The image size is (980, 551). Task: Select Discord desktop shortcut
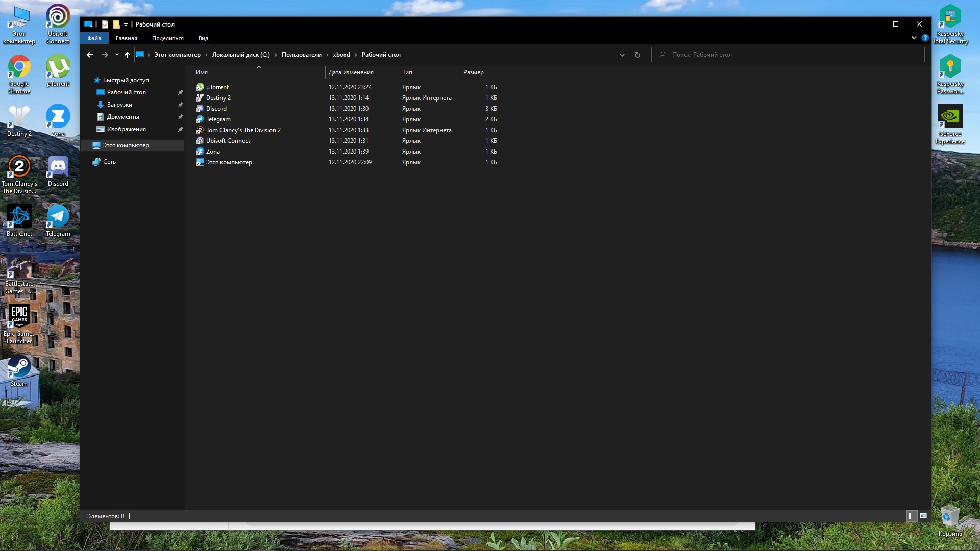(58, 170)
